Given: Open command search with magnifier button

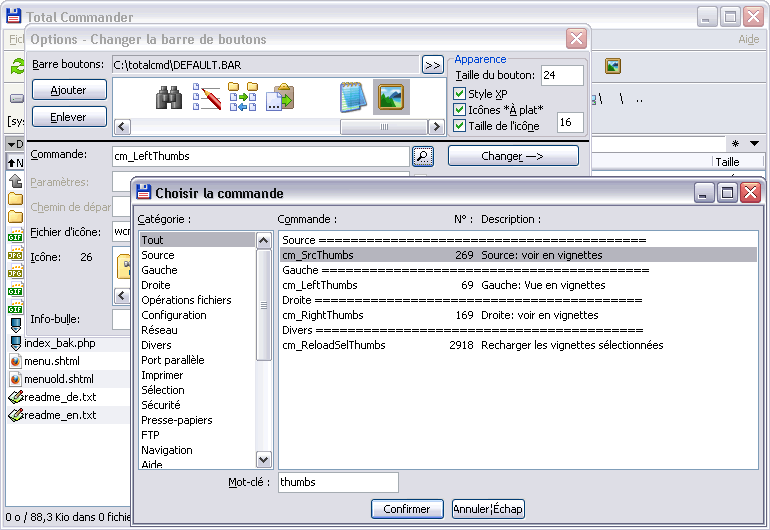Looking at the screenshot, I should (x=423, y=156).
